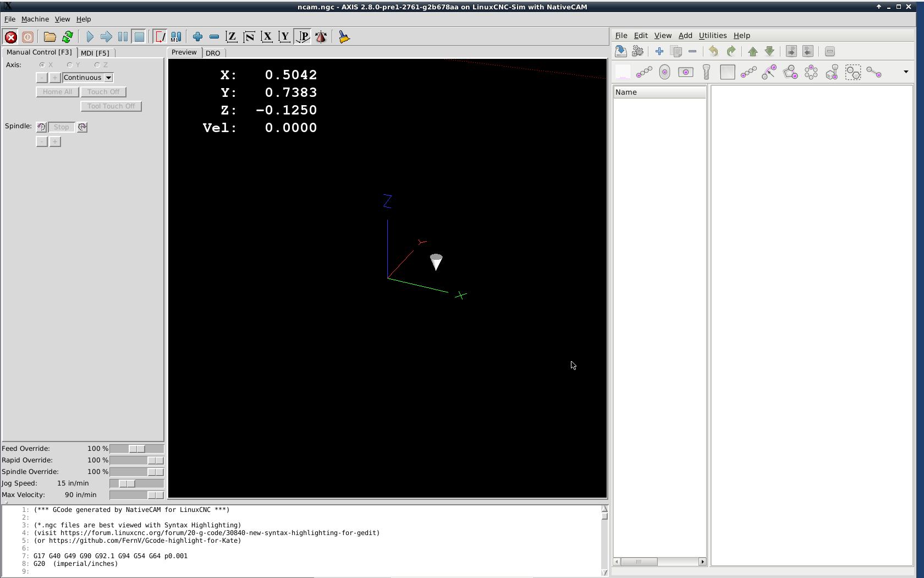Viewport: 924px width, 578px height.
Task: Switch to the MDI [F5] tab
Action: click(95, 53)
